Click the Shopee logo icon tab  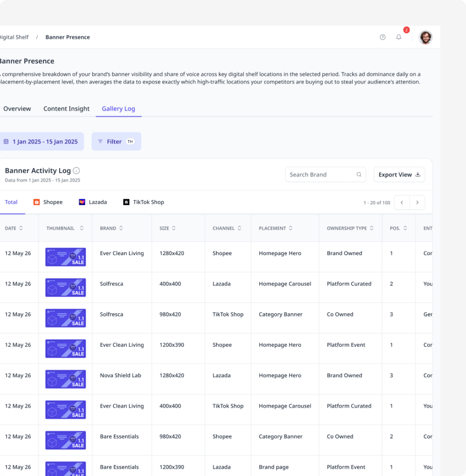click(x=36, y=202)
